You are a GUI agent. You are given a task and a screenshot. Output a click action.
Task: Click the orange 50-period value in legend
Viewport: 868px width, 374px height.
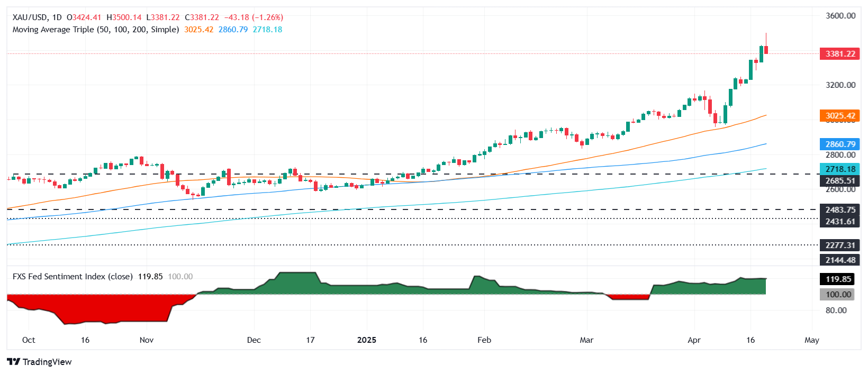tap(198, 30)
